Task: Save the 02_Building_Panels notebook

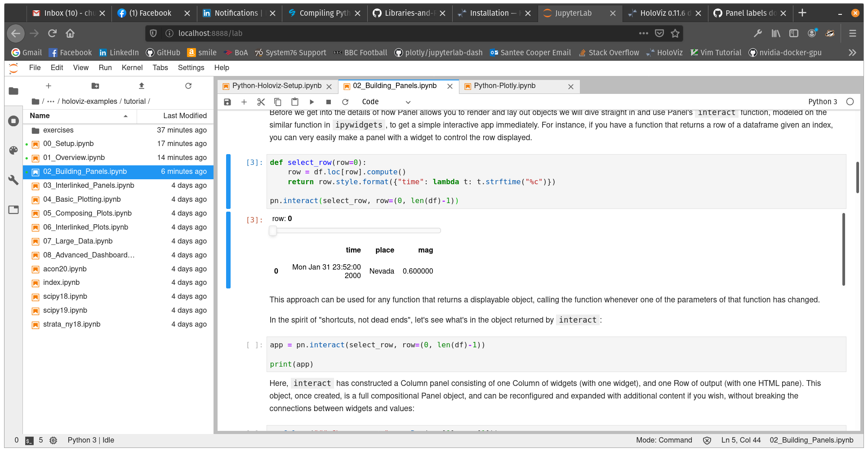Action: (227, 102)
